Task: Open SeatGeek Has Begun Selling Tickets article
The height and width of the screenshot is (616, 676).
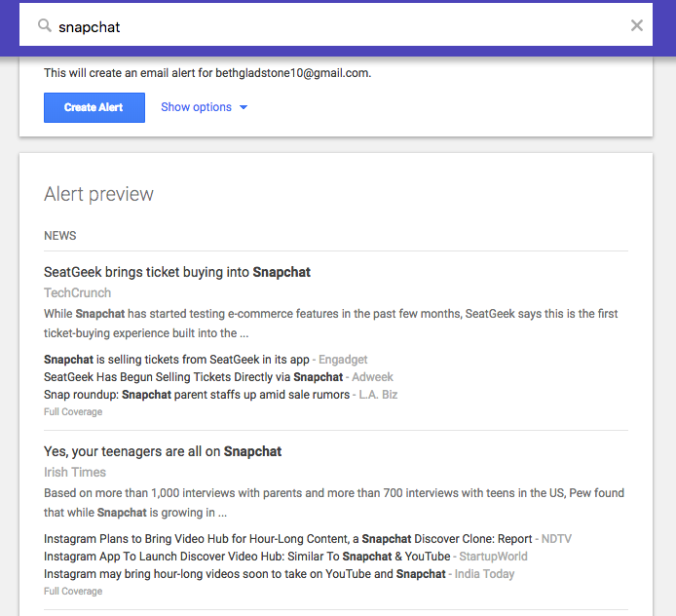Action: pos(193,377)
